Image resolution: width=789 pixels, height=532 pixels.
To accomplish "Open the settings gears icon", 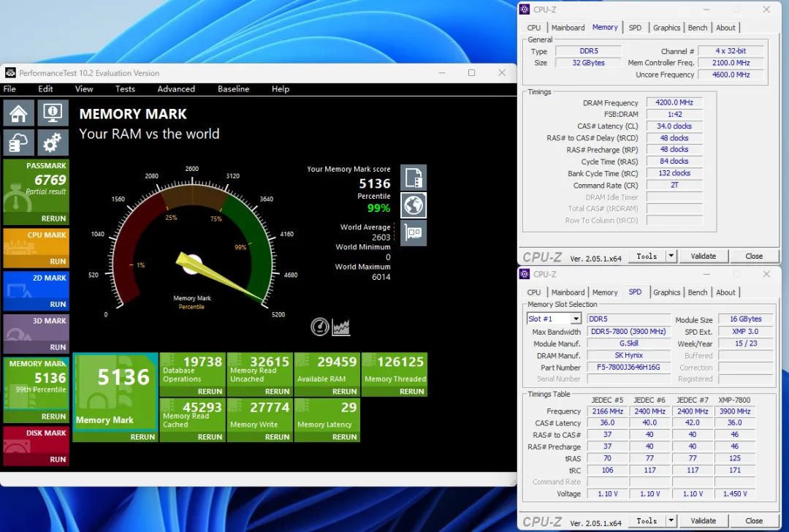I will pyautogui.click(x=52, y=142).
